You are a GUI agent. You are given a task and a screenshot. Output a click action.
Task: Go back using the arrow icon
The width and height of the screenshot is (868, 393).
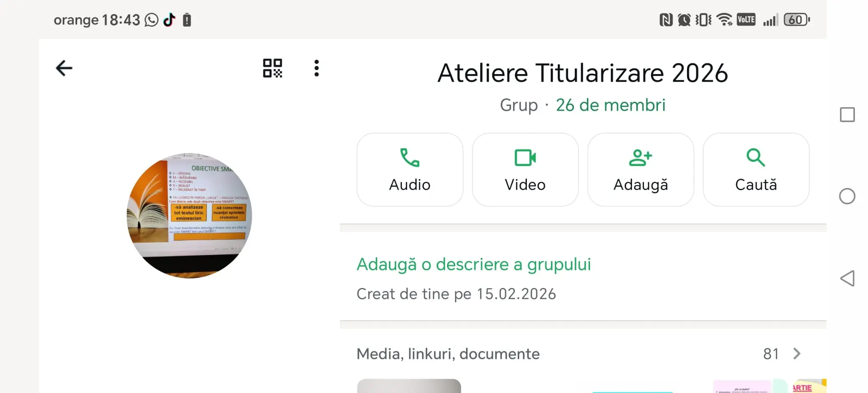[64, 68]
